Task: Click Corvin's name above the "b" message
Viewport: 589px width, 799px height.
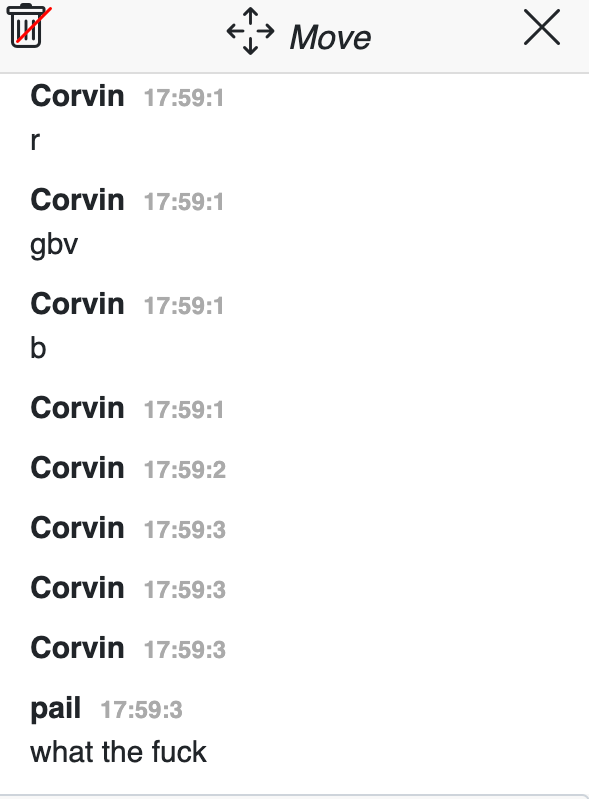Action: click(77, 304)
